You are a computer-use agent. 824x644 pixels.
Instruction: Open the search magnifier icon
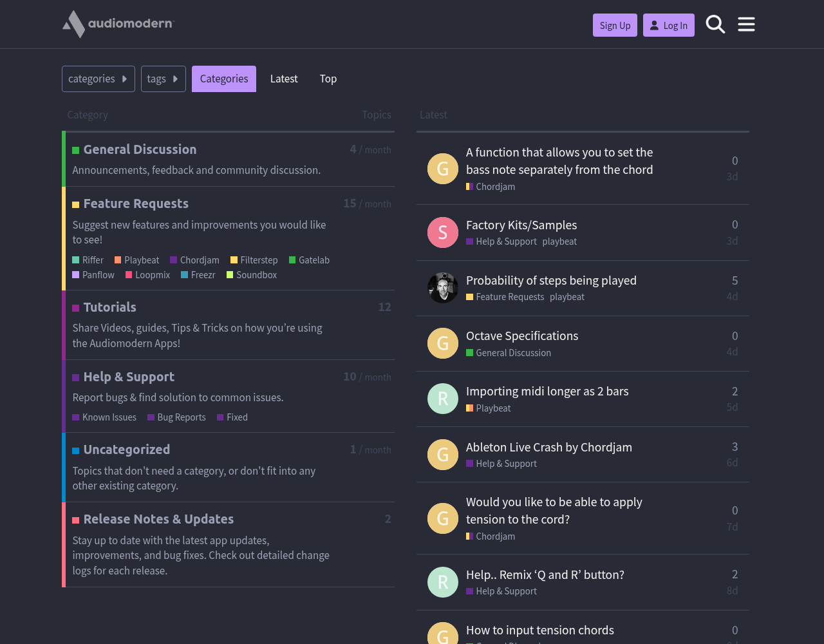coord(715,24)
